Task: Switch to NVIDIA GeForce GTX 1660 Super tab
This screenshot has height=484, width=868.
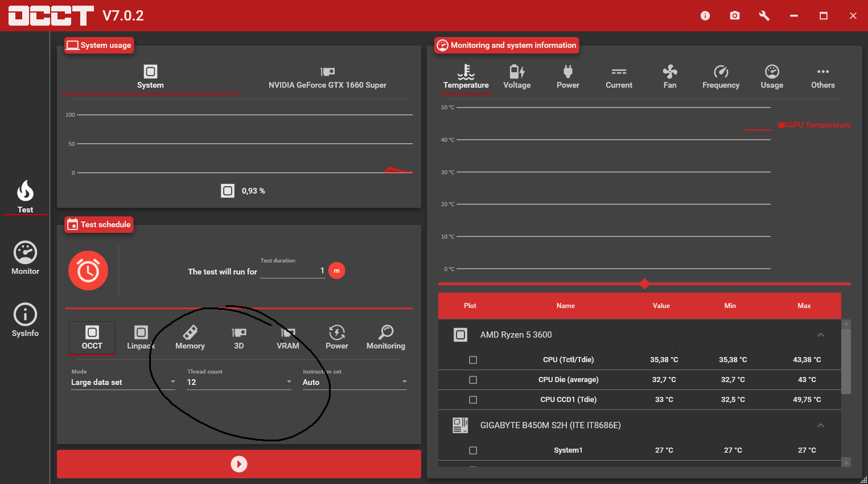Action: tap(327, 77)
